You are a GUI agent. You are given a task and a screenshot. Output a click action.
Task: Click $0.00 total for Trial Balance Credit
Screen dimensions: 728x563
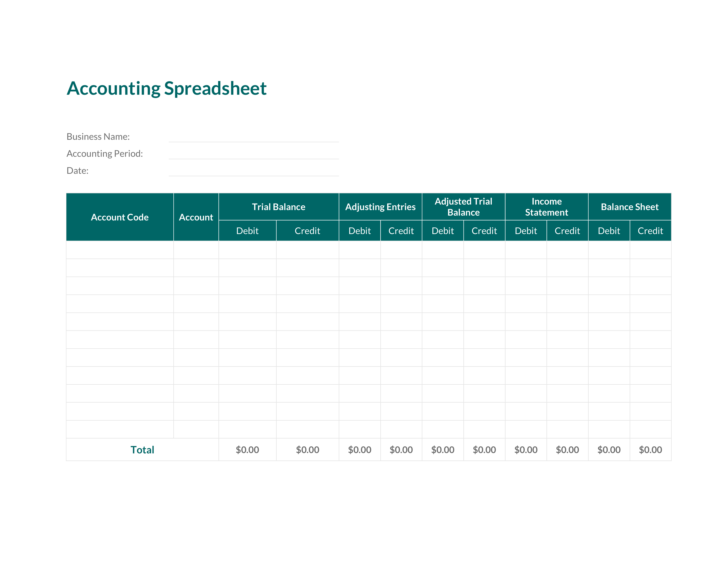point(307,450)
